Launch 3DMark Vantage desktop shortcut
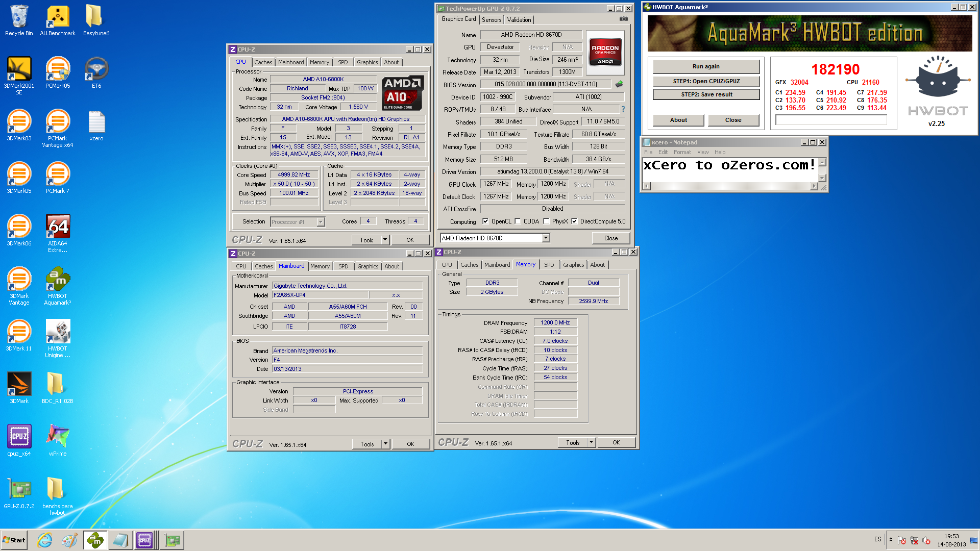 (19, 286)
